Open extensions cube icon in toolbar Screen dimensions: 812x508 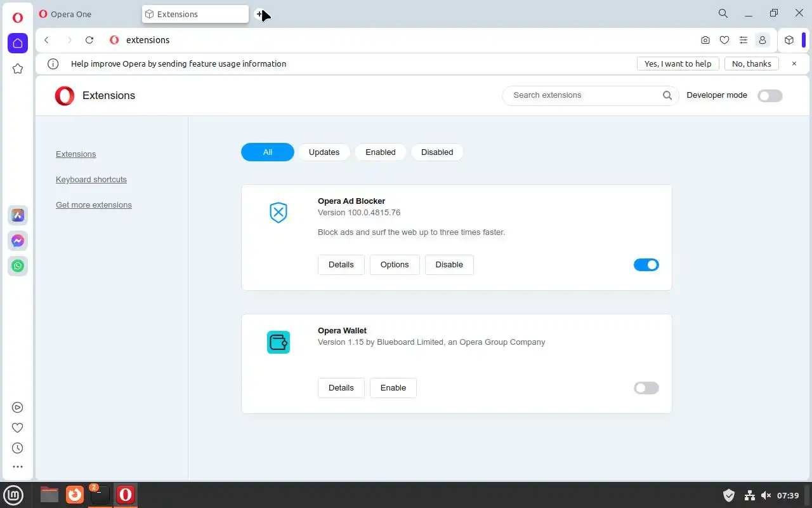pyautogui.click(x=789, y=40)
